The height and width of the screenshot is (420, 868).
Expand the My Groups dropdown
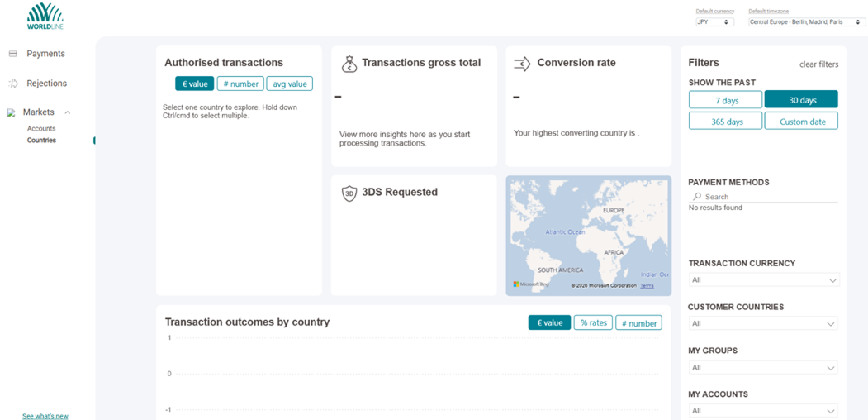pos(763,368)
